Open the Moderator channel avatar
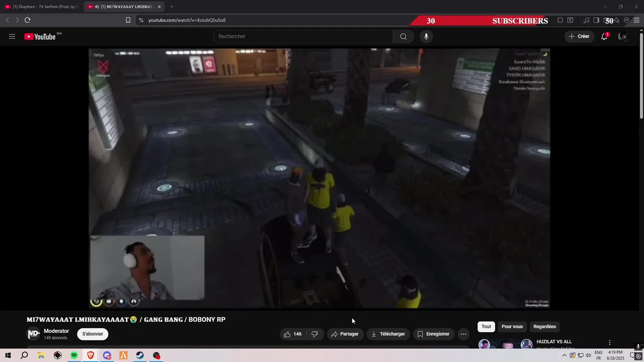Image resolution: width=644 pixels, height=362 pixels. point(33,334)
